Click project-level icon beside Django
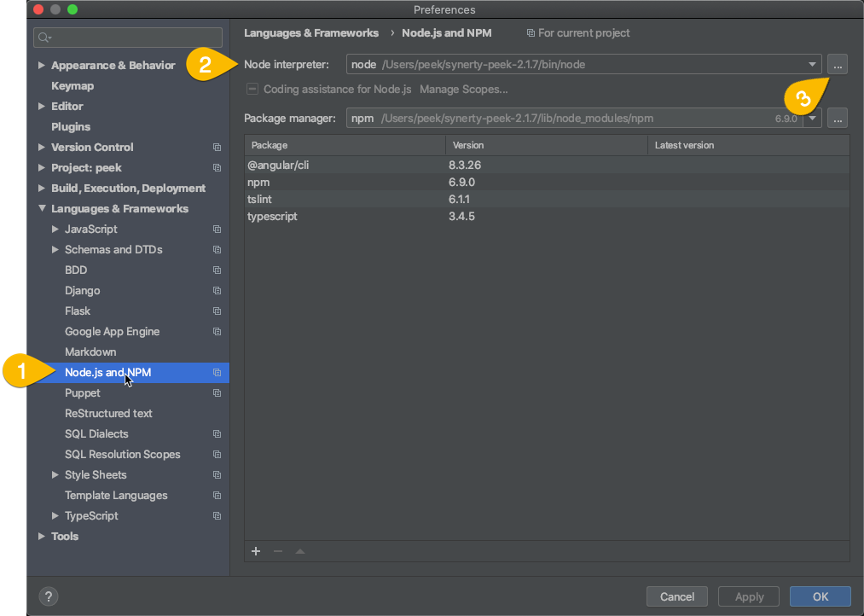 pyautogui.click(x=217, y=290)
